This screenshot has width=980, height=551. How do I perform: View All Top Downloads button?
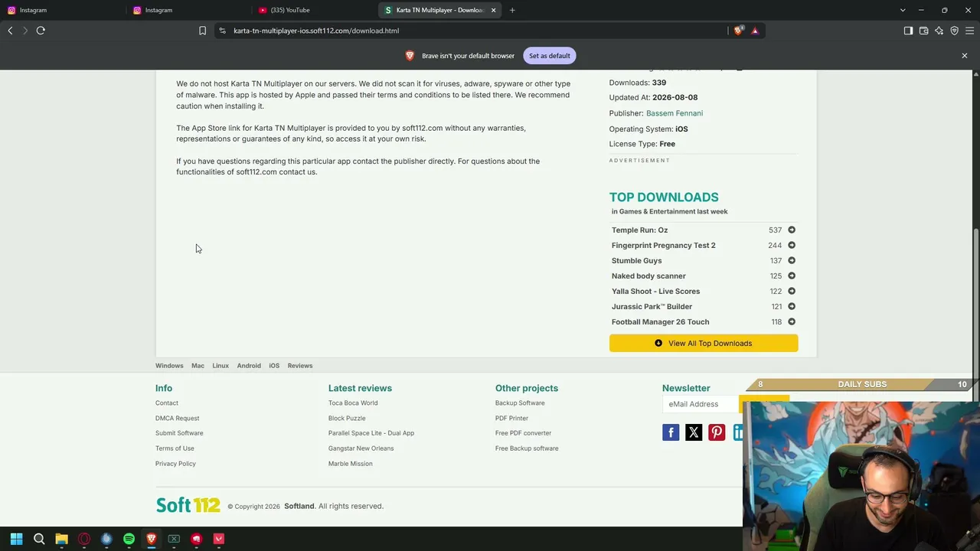click(x=704, y=343)
